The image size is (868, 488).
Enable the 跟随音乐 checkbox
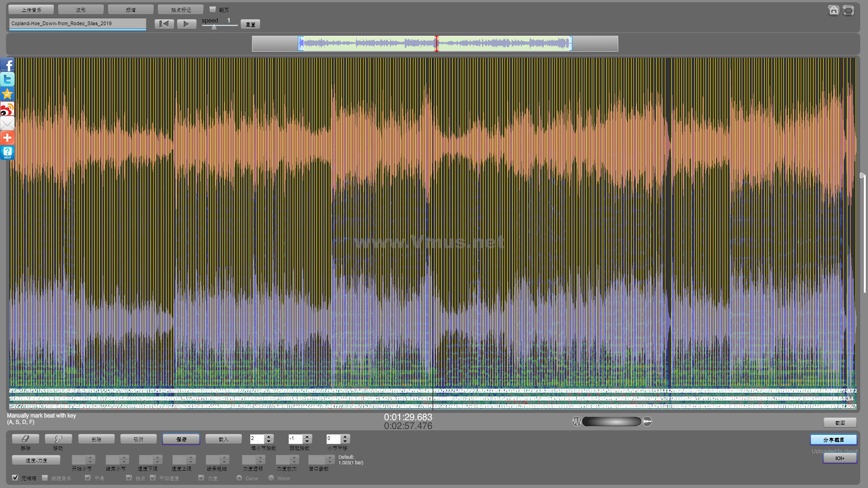pyautogui.click(x=45, y=477)
